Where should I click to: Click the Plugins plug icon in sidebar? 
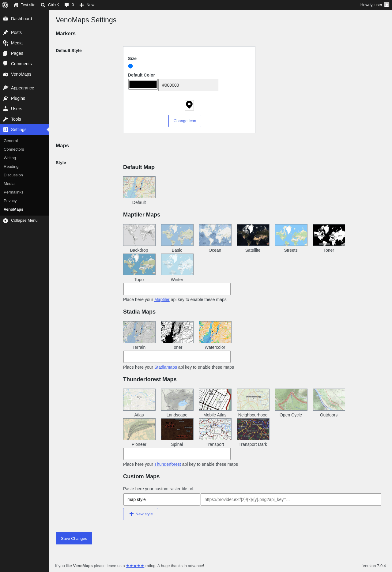pyautogui.click(x=6, y=98)
